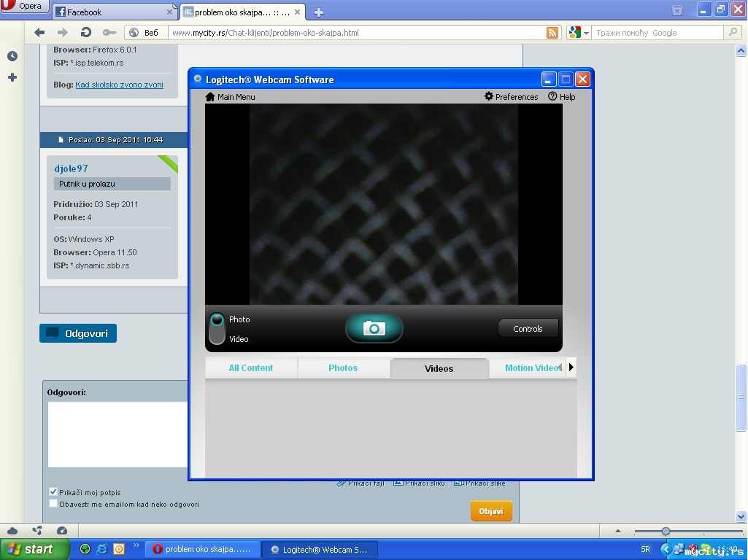Click the Opera Unite share icon in status bar

(x=37, y=530)
